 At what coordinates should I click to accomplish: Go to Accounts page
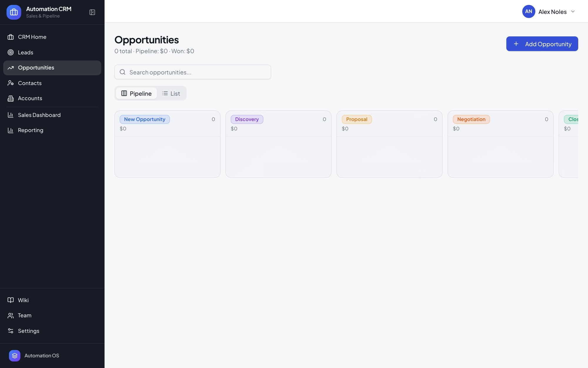pyautogui.click(x=52, y=98)
